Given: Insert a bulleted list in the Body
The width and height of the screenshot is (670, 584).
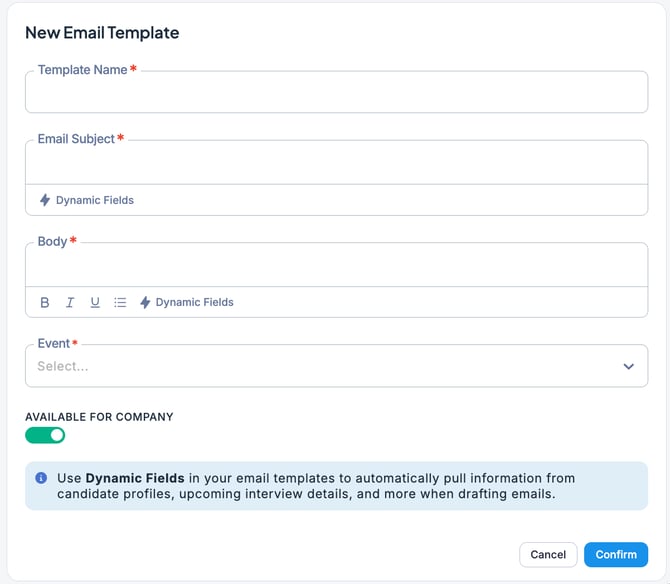Looking at the screenshot, I should [x=120, y=302].
